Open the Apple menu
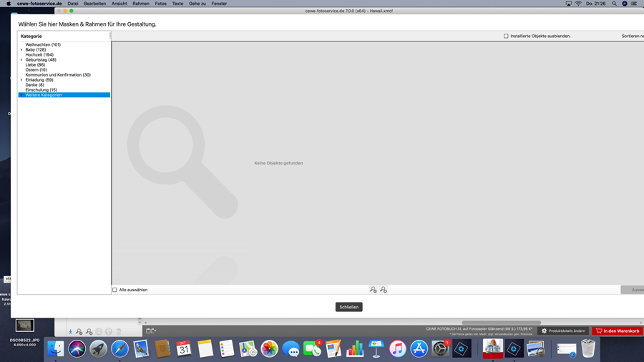Screen dimensions: 644x362 [8, 4]
